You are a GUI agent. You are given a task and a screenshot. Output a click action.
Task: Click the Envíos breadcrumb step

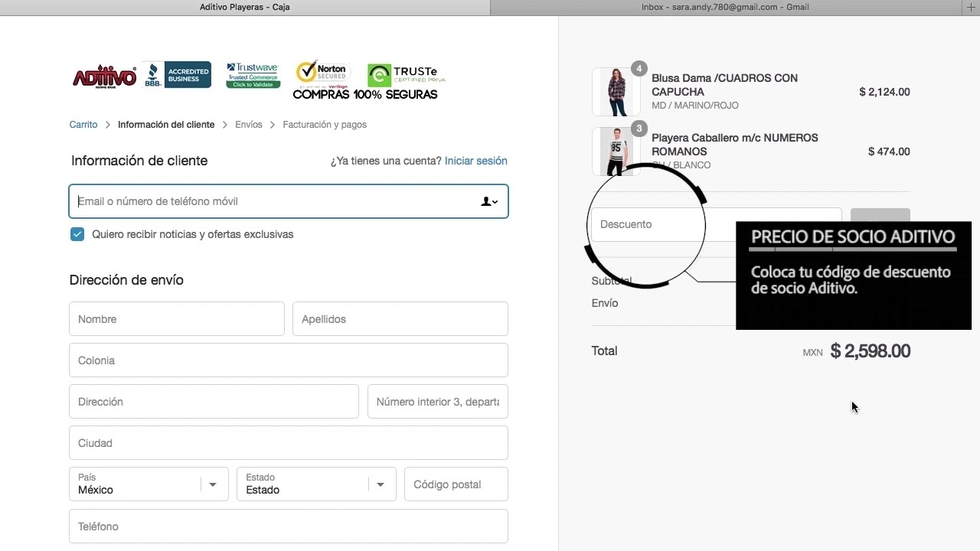[x=249, y=124]
